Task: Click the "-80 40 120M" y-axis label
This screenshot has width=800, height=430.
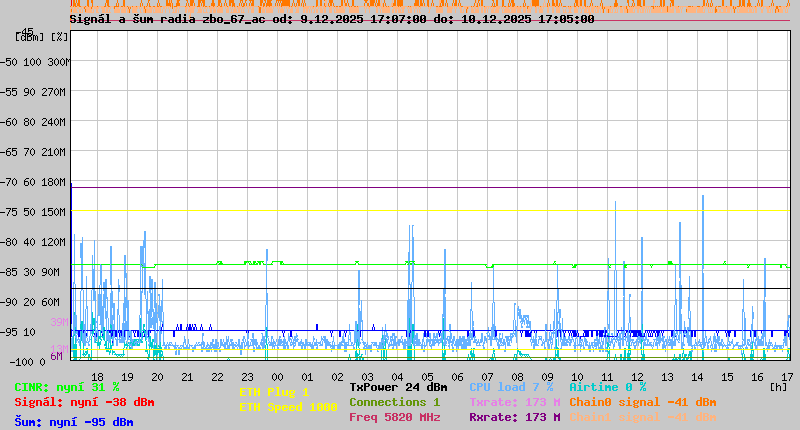Action: pyautogui.click(x=33, y=242)
